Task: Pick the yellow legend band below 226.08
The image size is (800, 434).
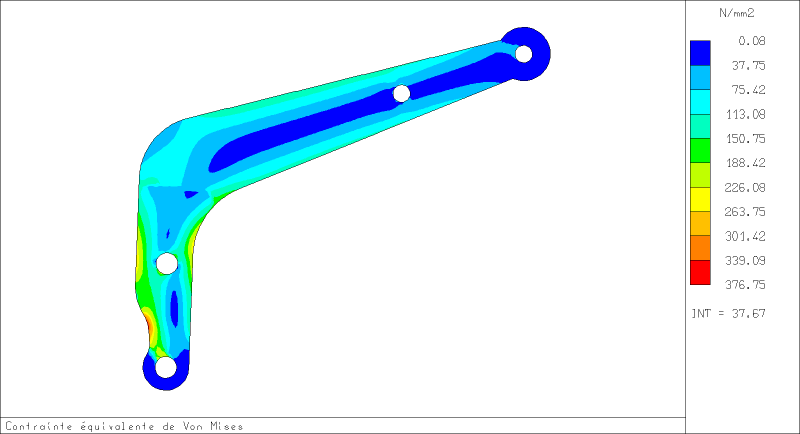Action: (700, 199)
